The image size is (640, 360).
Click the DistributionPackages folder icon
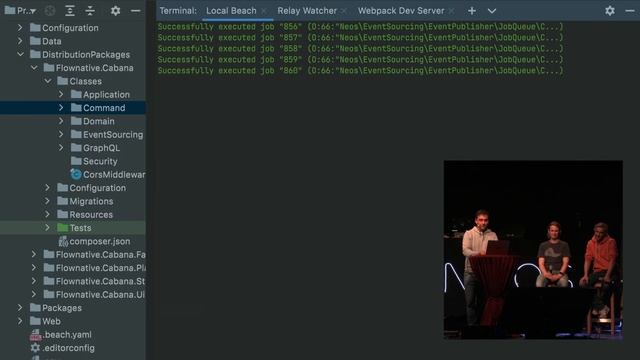pyautogui.click(x=35, y=54)
